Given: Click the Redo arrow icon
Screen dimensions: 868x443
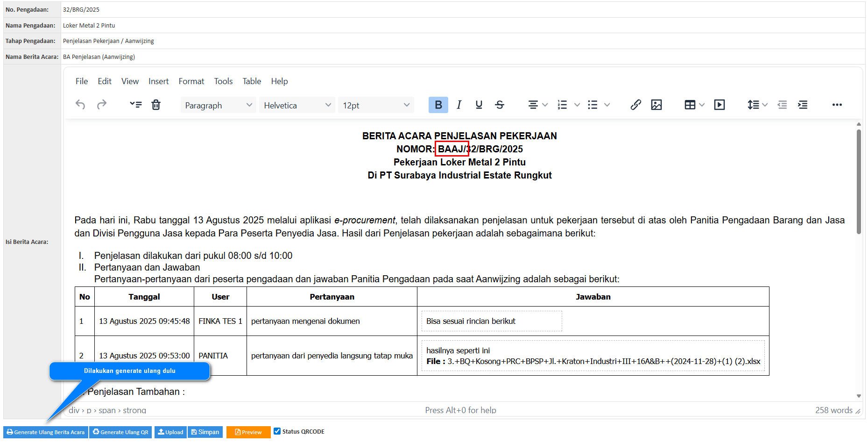Looking at the screenshot, I should 102,105.
